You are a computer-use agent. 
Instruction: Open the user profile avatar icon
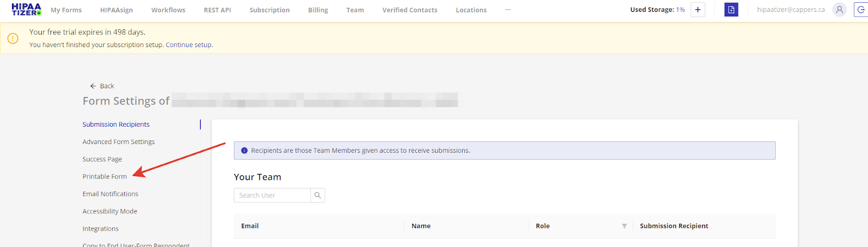(x=839, y=10)
